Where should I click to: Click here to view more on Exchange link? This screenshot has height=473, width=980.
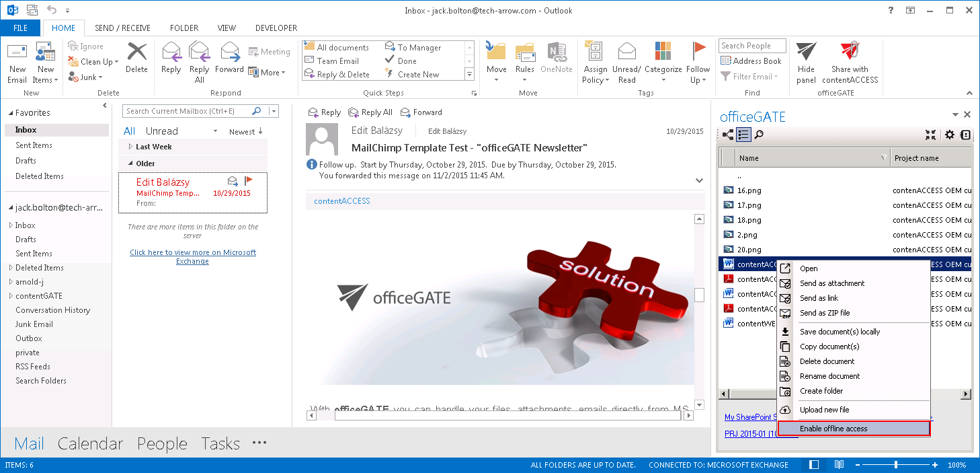point(193,256)
